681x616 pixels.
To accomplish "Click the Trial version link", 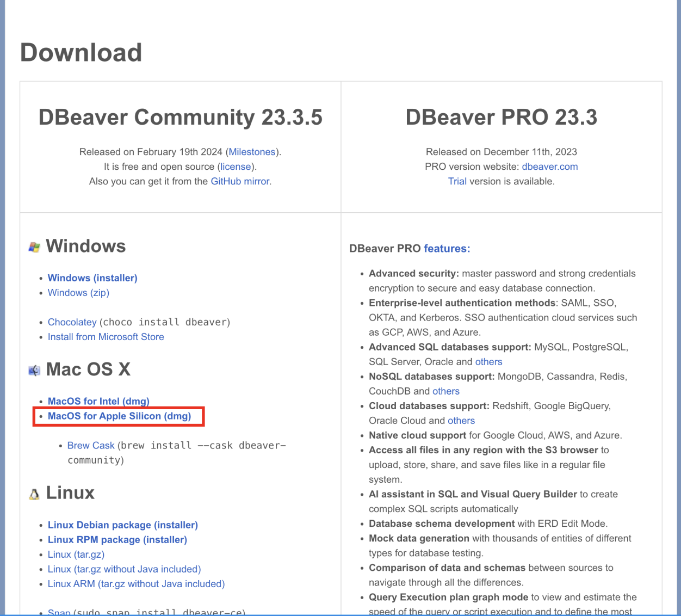I will pyautogui.click(x=457, y=181).
